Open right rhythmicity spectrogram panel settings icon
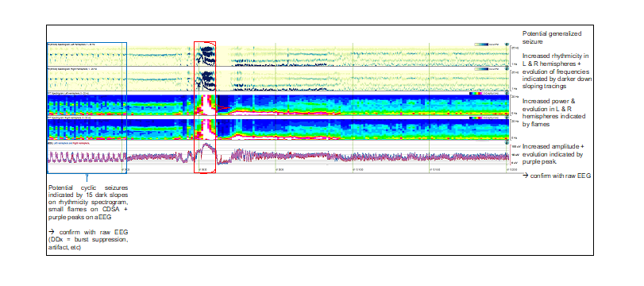The width and height of the screenshot is (644, 286). pos(507,69)
